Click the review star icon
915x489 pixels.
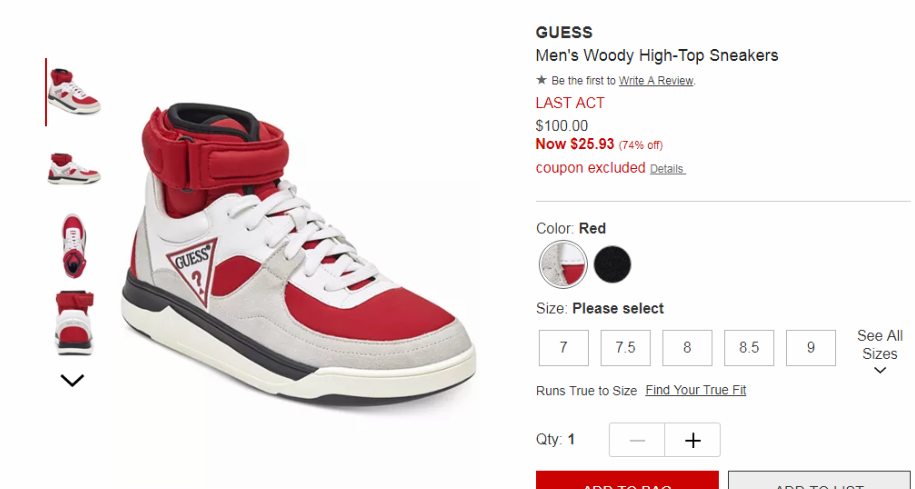click(542, 80)
